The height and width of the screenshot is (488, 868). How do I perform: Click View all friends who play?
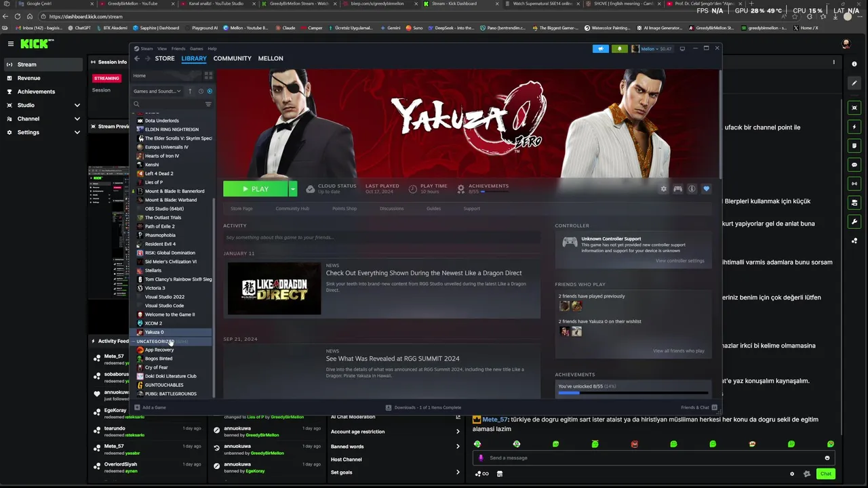(678, 351)
